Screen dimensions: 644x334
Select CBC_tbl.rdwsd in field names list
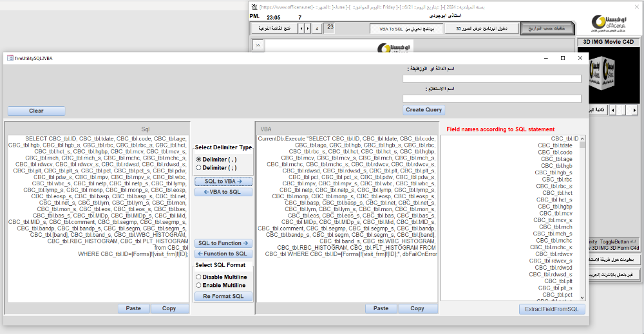coord(553,268)
